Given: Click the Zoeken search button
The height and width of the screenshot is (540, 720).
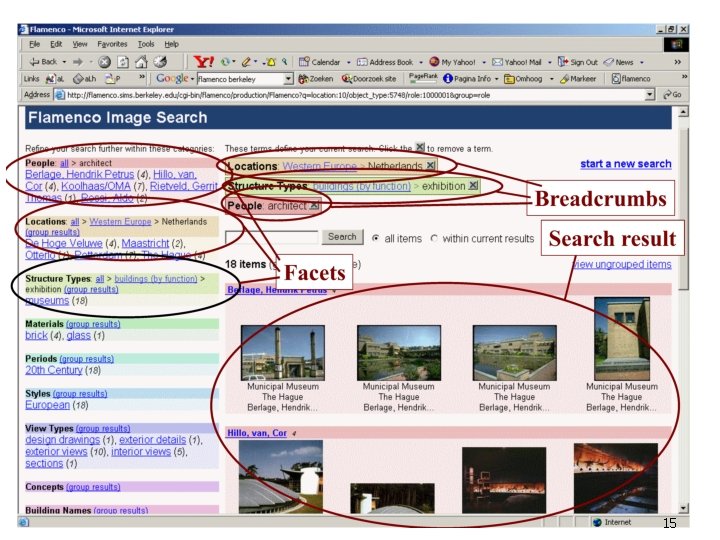Looking at the screenshot, I should coord(315,79).
